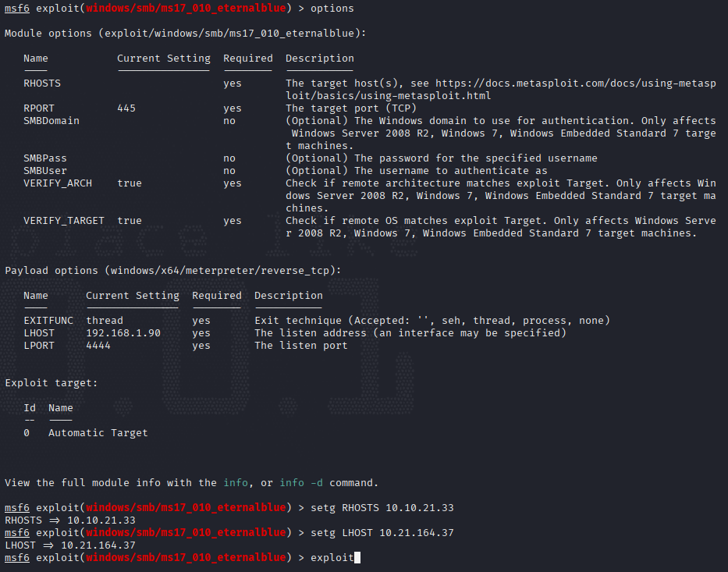The image size is (728, 572).
Task: Click the typed "exploit" command at the last prompt
Action: pos(332,558)
